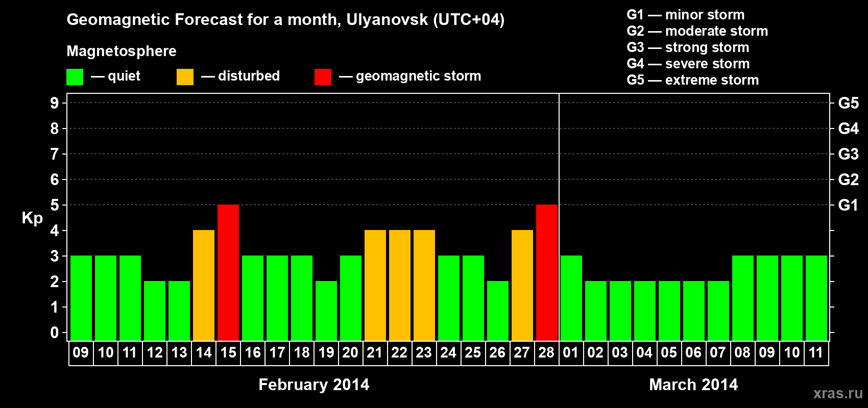The height and width of the screenshot is (408, 868).
Task: Click the 09 date label under February
Action: tap(81, 353)
